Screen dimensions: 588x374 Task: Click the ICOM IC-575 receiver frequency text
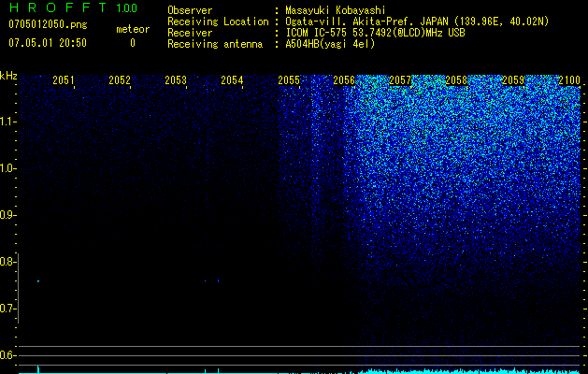(x=375, y=33)
